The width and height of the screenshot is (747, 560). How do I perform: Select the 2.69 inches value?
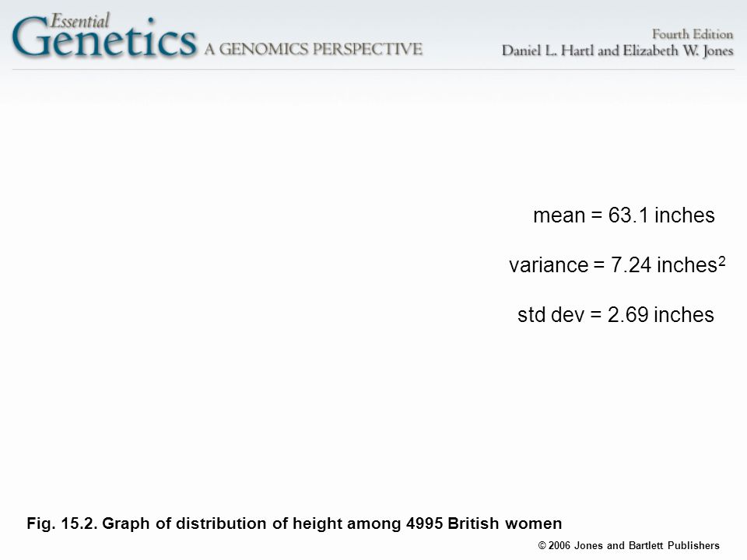(x=661, y=315)
